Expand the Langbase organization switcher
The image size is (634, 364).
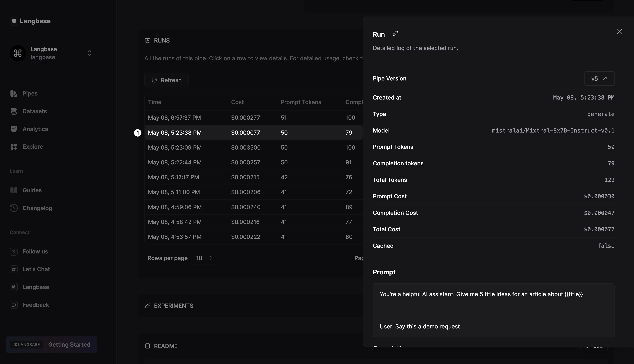point(89,53)
